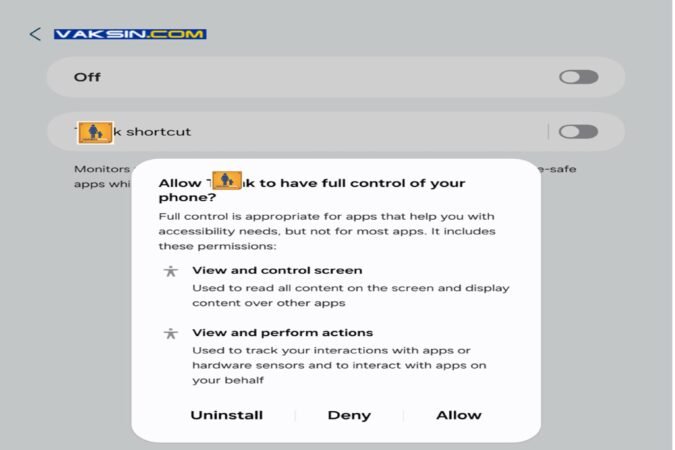Click the dialog title about full control
675x450 pixels.
[x=312, y=190]
